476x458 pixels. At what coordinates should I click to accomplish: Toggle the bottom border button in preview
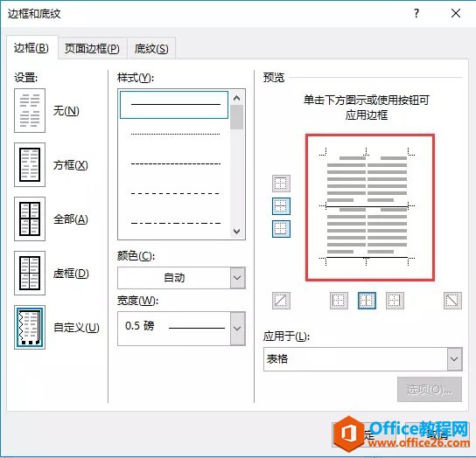(281, 229)
